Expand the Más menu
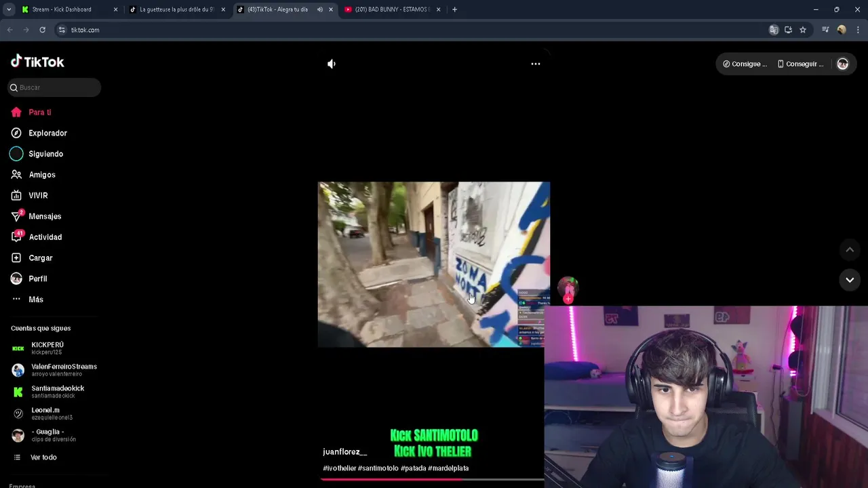This screenshot has height=488, width=868. coord(27,300)
